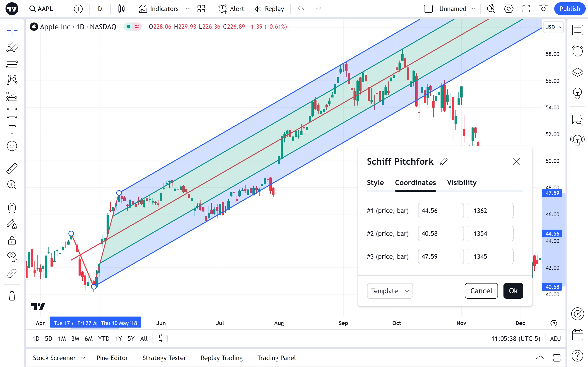The image size is (588, 367).
Task: Open the Visibility tab
Action: pos(462,183)
